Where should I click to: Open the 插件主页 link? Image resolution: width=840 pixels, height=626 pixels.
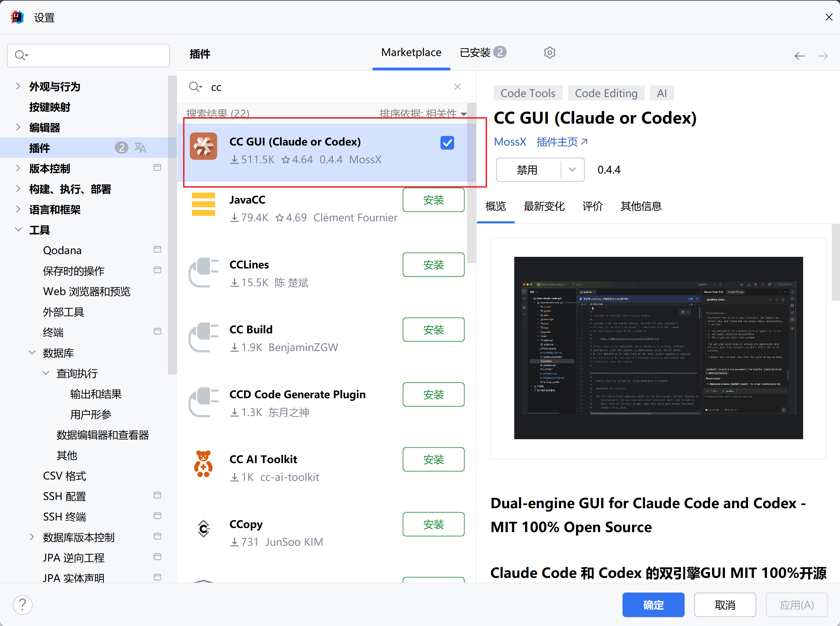[x=562, y=142]
